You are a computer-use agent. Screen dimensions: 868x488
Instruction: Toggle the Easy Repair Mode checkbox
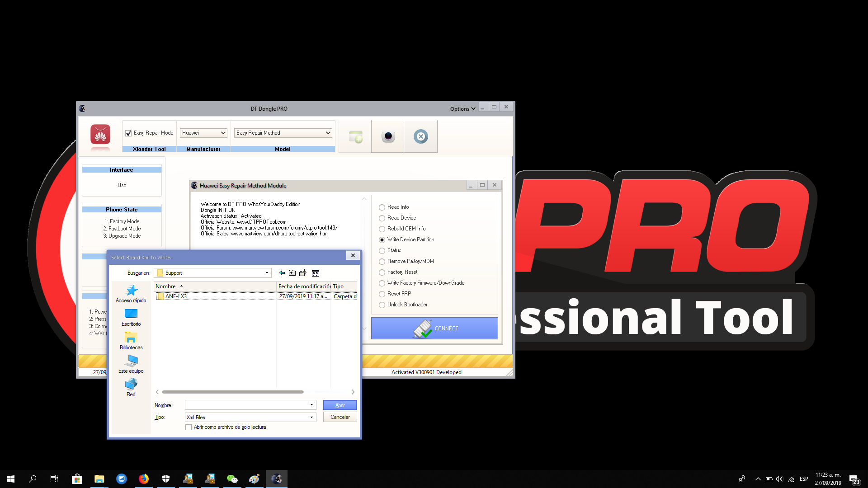point(128,133)
